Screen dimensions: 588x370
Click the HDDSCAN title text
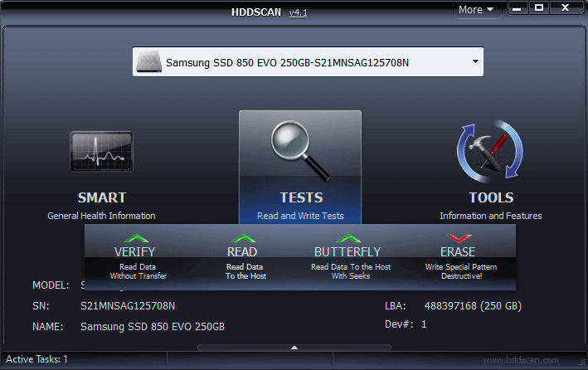256,12
